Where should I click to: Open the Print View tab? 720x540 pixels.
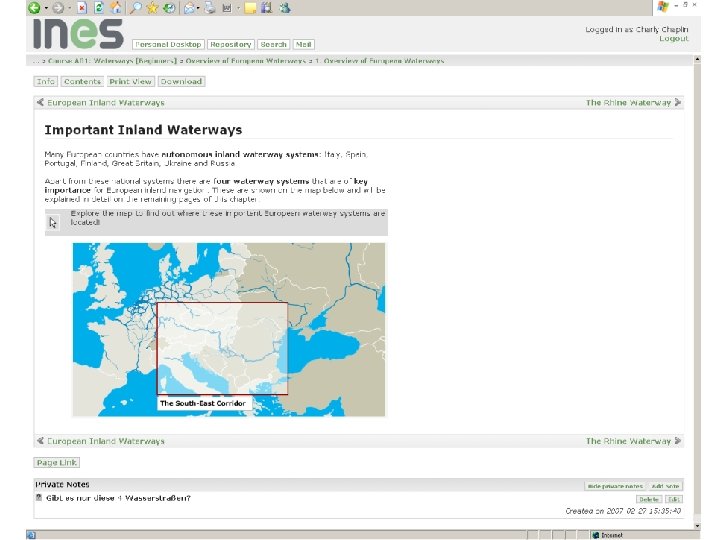[130, 82]
